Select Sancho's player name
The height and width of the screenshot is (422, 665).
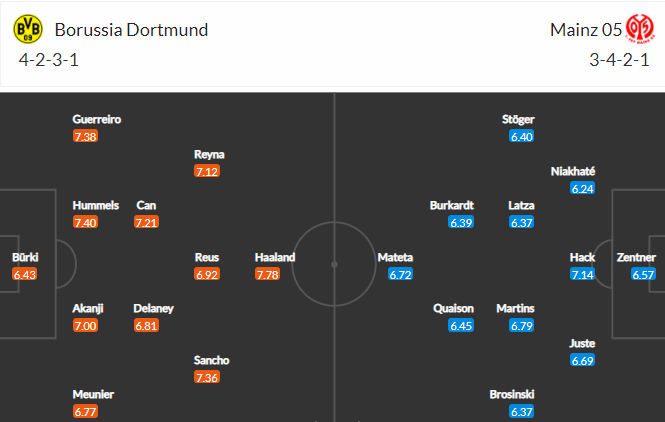(211, 361)
